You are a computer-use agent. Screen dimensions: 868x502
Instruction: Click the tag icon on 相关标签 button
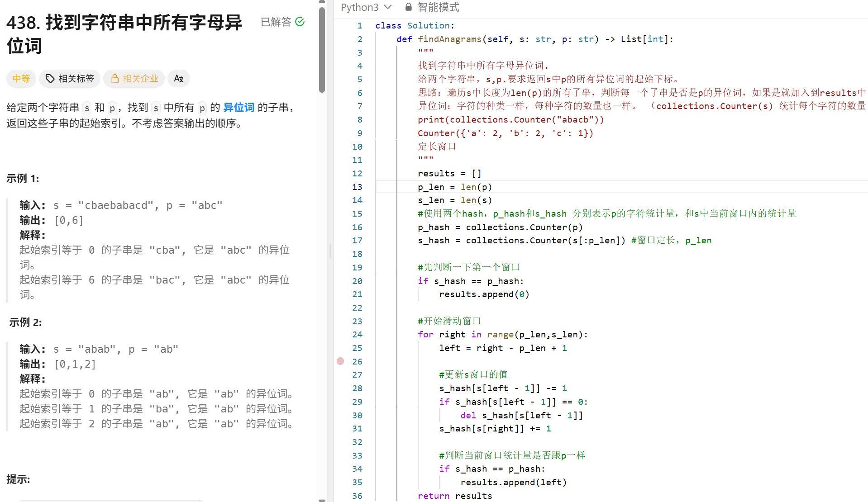click(50, 78)
